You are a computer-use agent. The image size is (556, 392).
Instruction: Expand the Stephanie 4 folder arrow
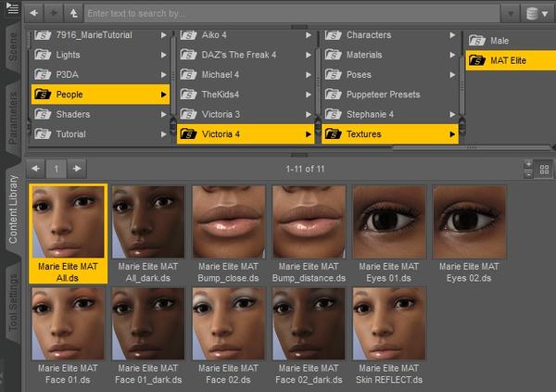point(452,114)
